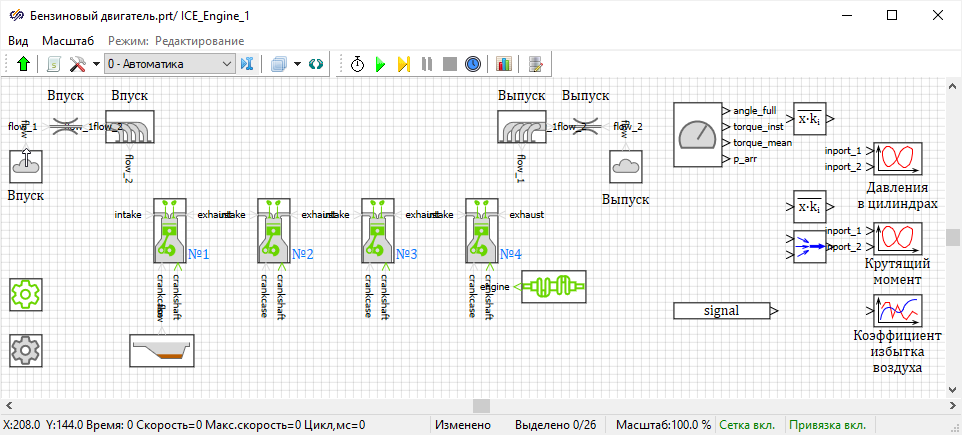The image size is (962, 435).
Task: Select the oil pan crankcase block
Action: pyautogui.click(x=163, y=349)
